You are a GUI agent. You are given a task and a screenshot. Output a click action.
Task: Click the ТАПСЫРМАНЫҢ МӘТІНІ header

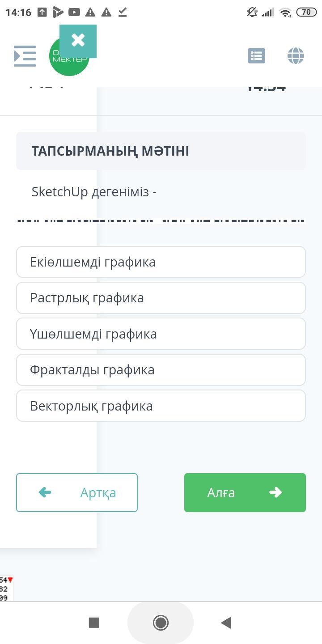[110, 151]
